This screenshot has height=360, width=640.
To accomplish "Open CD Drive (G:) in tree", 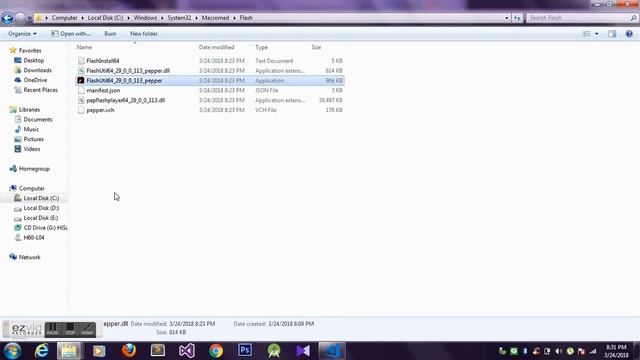I will [45, 228].
